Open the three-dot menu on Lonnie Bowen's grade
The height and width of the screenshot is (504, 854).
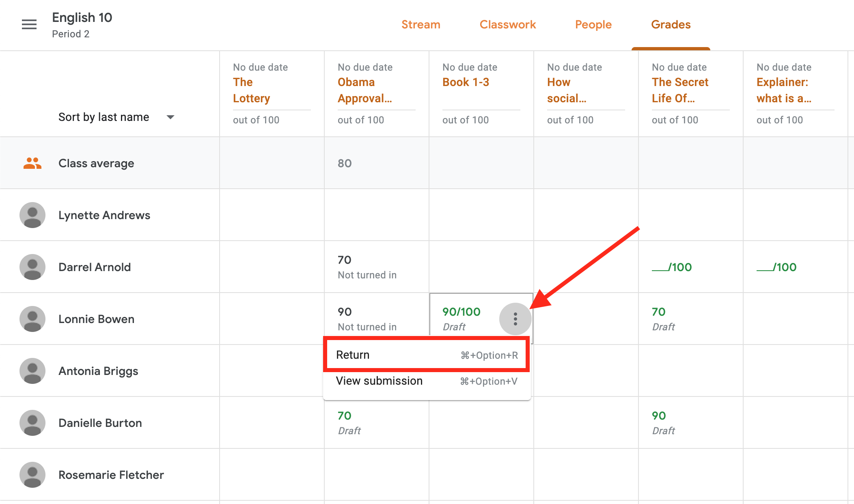(x=515, y=319)
